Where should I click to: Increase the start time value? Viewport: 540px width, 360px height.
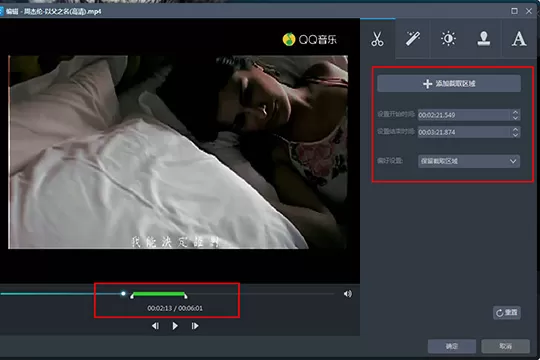[x=515, y=112]
